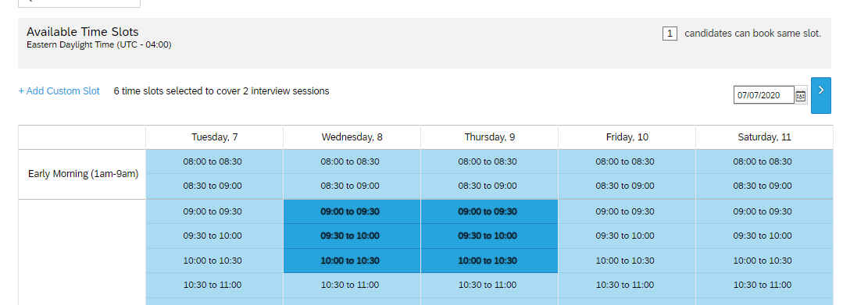Open the calendar date picker icon
868x305 pixels.
click(801, 96)
